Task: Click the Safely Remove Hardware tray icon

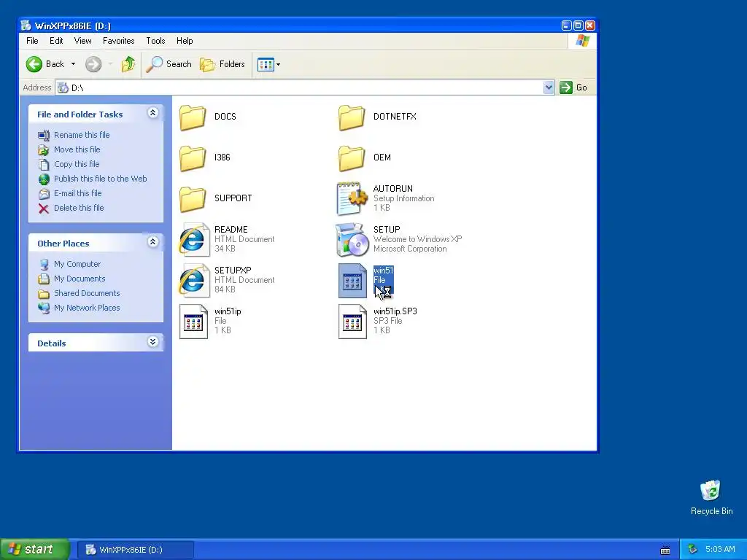Action: pyautogui.click(x=693, y=550)
